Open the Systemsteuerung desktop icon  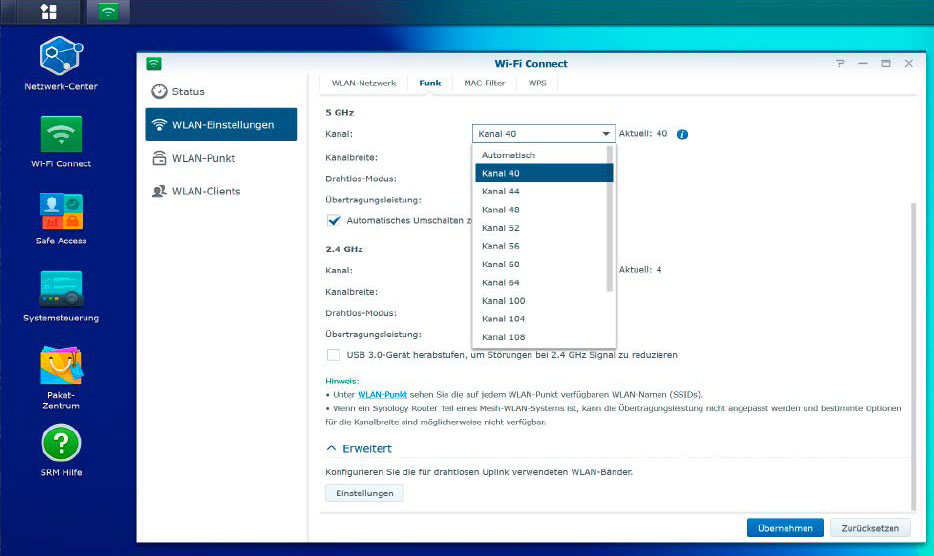[x=61, y=296]
